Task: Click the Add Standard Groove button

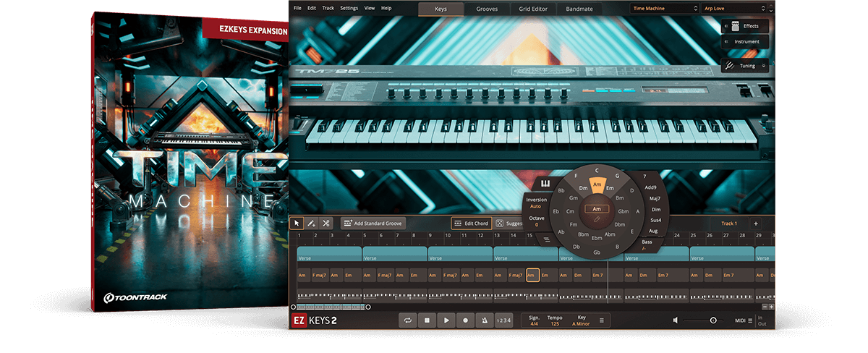Action: click(373, 224)
